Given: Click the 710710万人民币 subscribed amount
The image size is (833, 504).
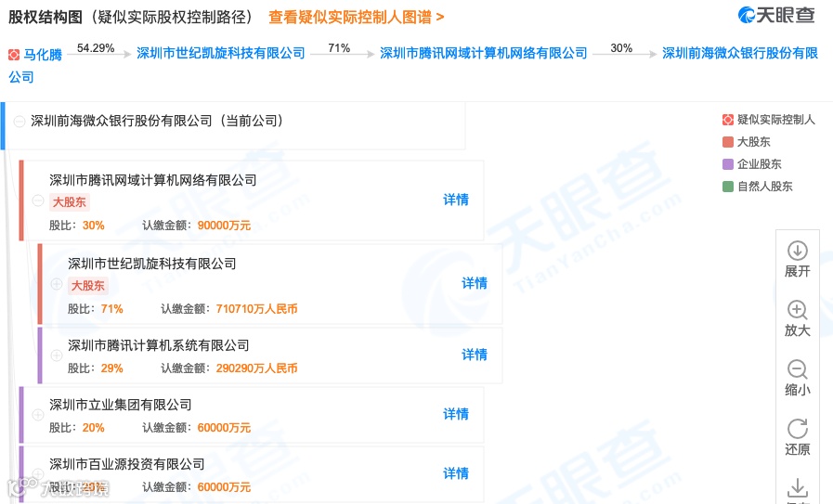Looking at the screenshot, I should point(256,308).
